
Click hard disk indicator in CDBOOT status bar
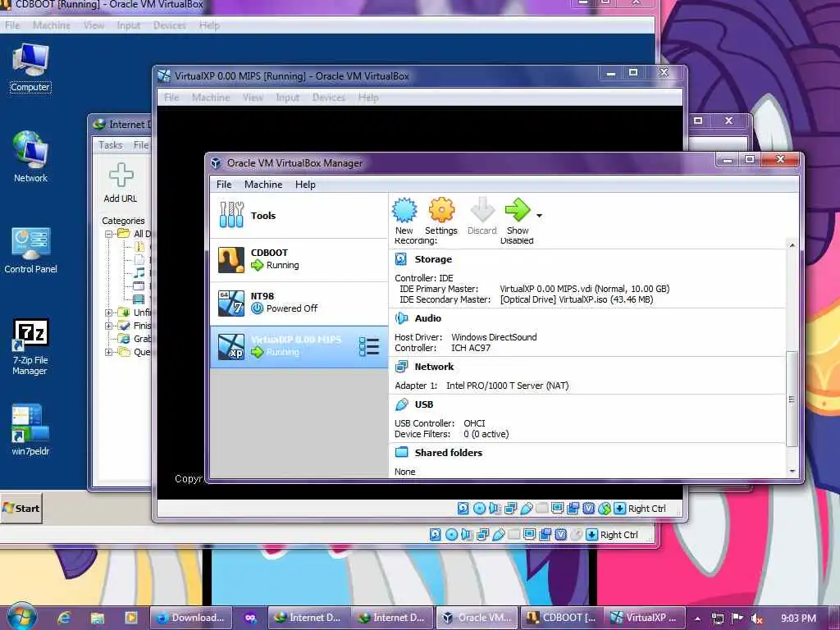click(435, 534)
